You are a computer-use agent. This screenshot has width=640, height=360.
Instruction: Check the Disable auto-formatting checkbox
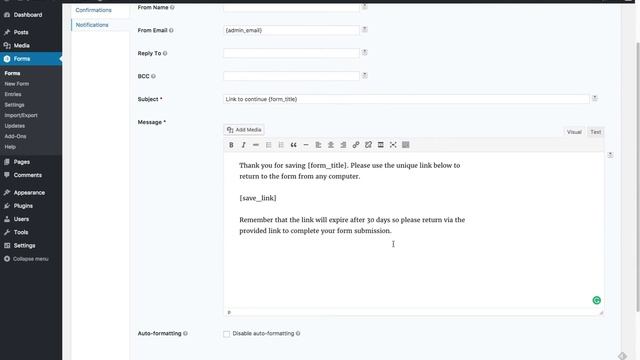(x=227, y=334)
